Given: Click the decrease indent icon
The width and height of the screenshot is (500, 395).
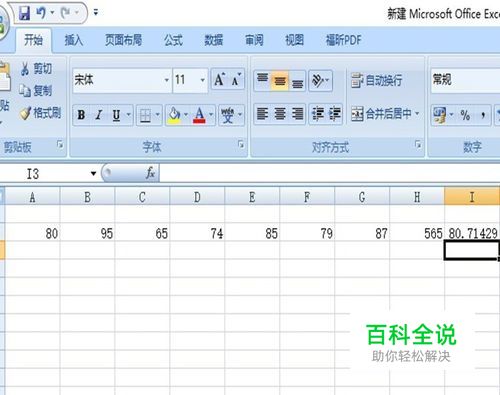Looking at the screenshot, I should coord(317,114).
